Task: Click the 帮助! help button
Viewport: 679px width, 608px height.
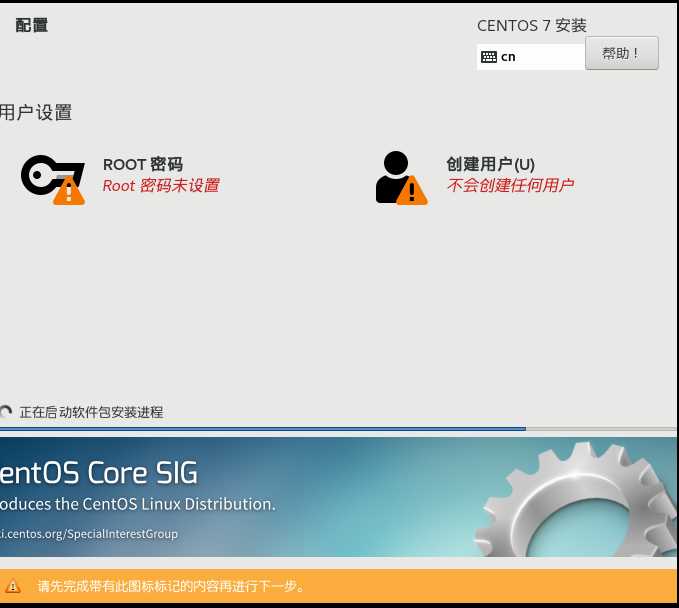Action: click(622, 53)
